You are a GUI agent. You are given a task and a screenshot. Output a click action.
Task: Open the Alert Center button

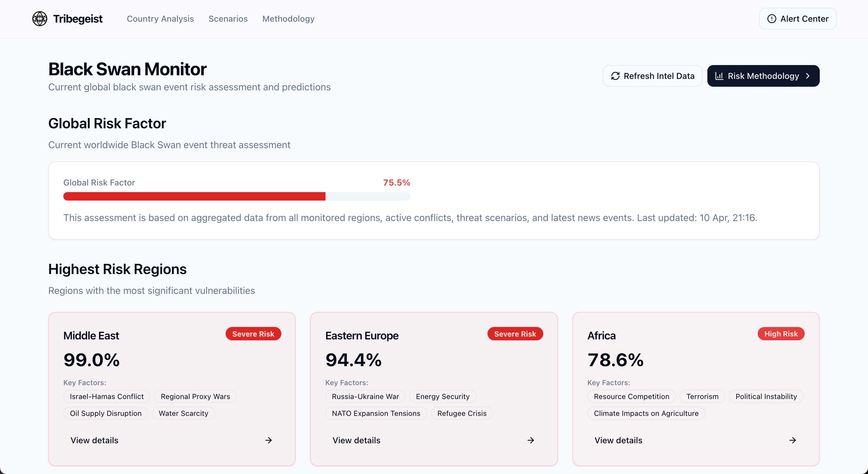click(x=797, y=19)
